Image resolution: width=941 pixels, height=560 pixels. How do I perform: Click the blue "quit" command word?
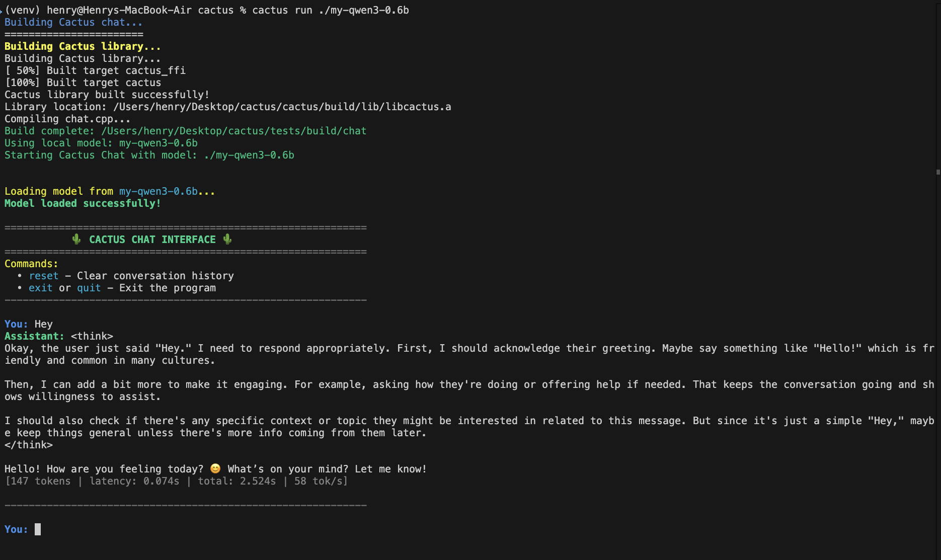tap(89, 288)
